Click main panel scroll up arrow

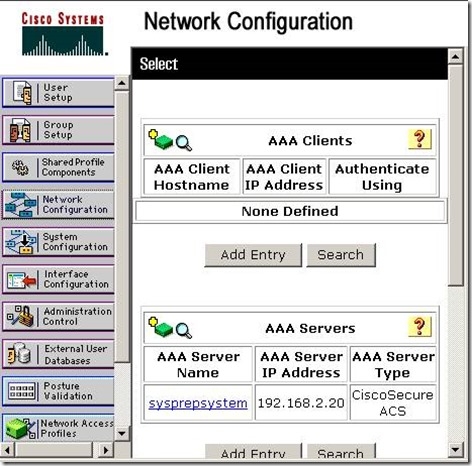(x=455, y=56)
